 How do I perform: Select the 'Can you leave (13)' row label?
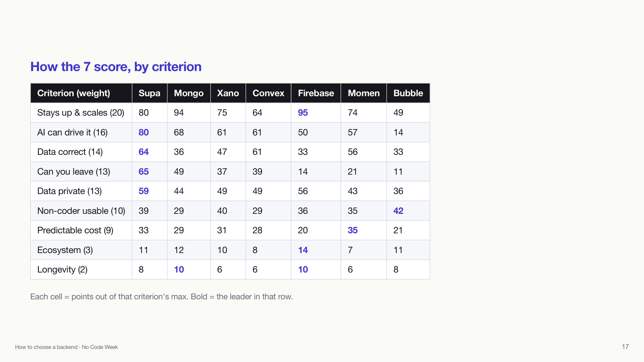(74, 172)
